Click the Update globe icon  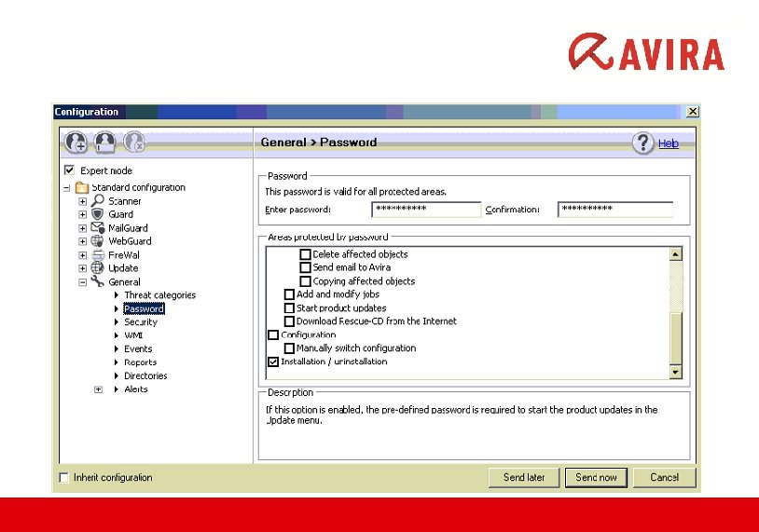[98, 267]
